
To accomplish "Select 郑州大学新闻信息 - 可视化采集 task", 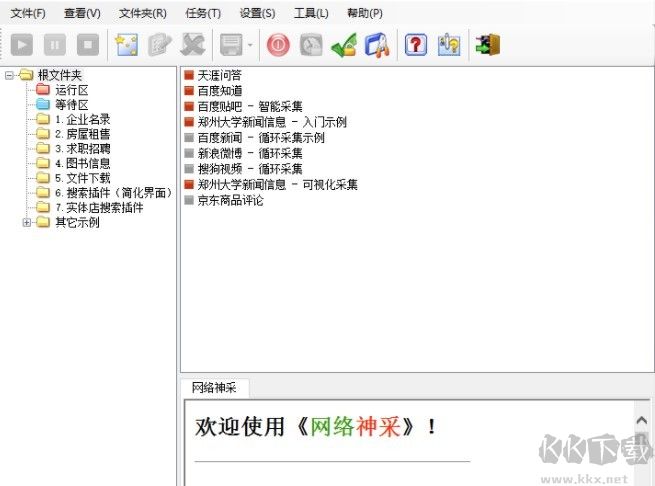I will [x=278, y=184].
